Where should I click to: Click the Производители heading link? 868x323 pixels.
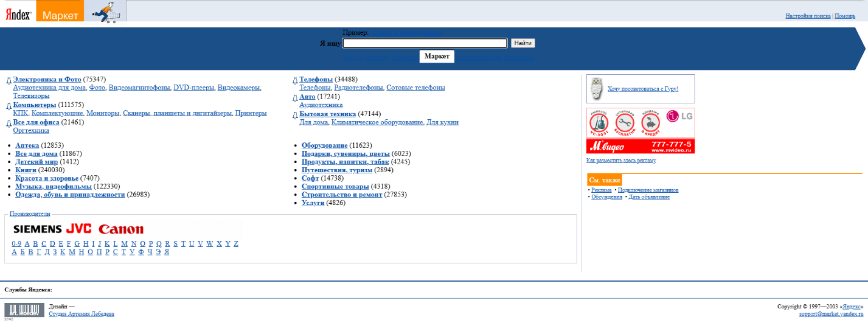30,214
